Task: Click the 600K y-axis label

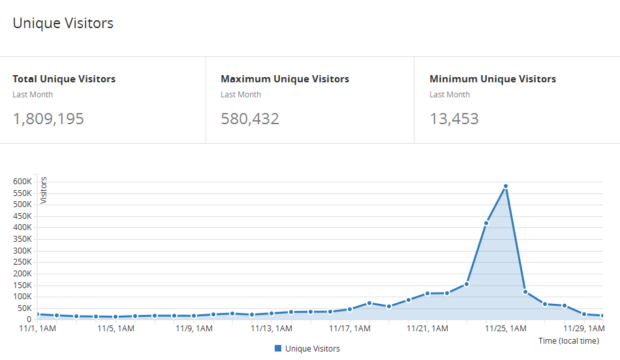Action: point(22,182)
